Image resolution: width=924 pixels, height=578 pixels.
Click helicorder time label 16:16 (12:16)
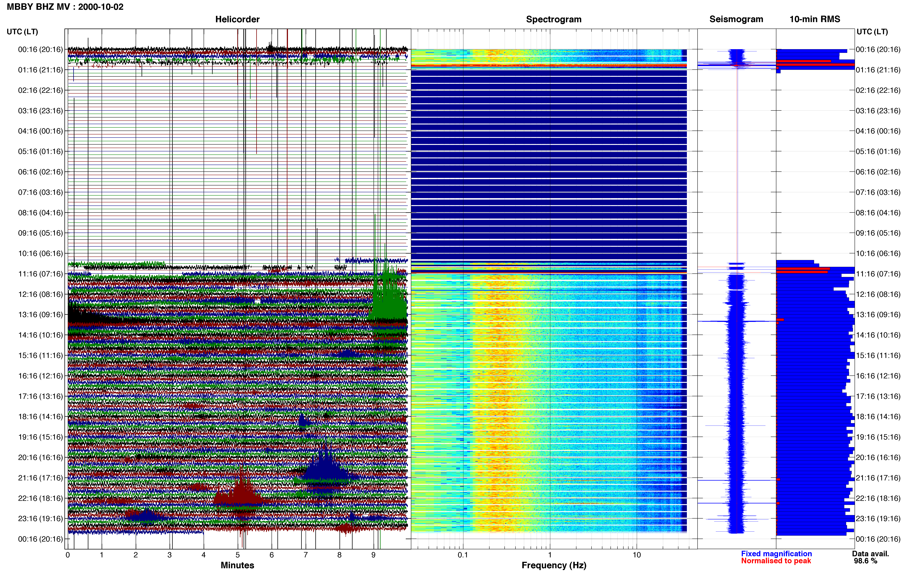click(x=40, y=376)
